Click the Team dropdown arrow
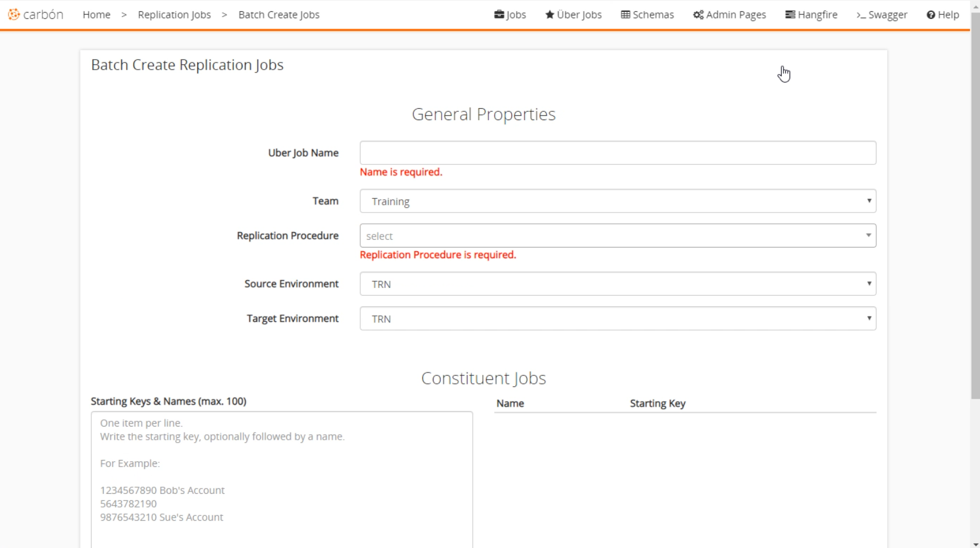This screenshot has width=980, height=548. tap(869, 201)
